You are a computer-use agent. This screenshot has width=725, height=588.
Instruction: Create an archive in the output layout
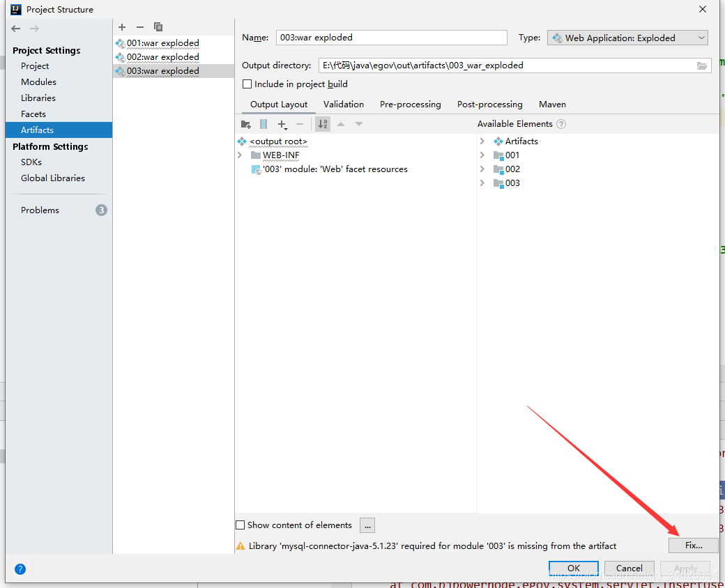point(263,124)
